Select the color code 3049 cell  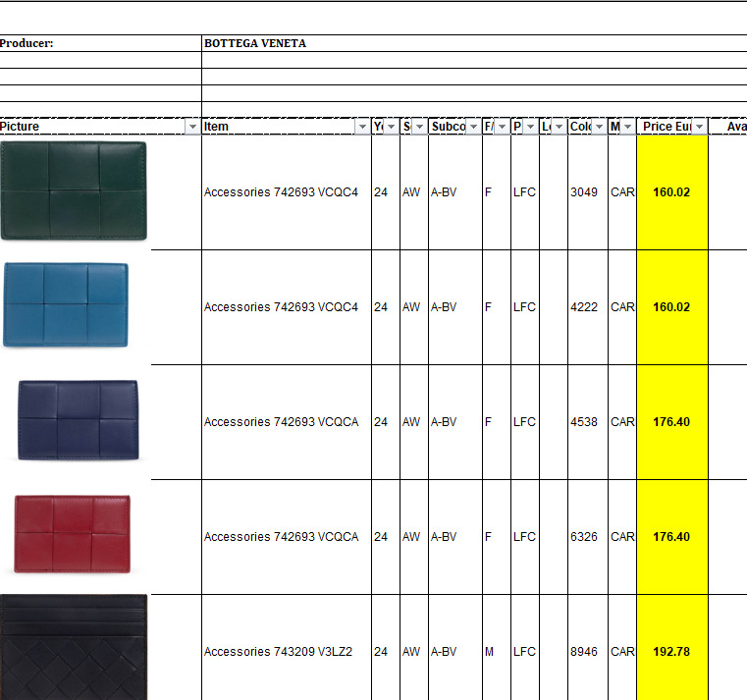[x=587, y=192]
